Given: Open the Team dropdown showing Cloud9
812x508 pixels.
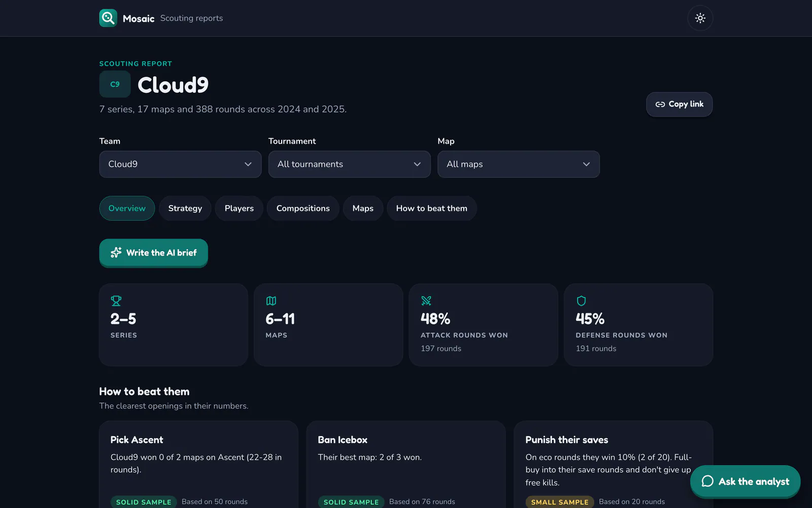Looking at the screenshot, I should click(x=180, y=164).
